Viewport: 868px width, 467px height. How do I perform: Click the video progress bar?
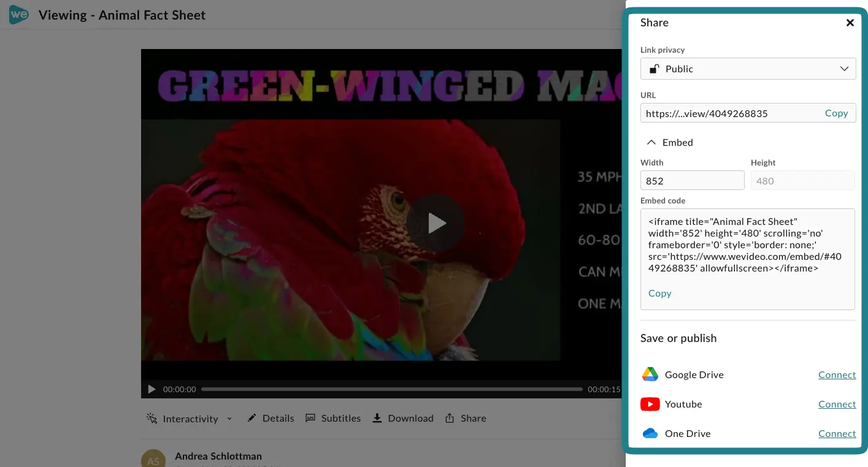tap(392, 389)
